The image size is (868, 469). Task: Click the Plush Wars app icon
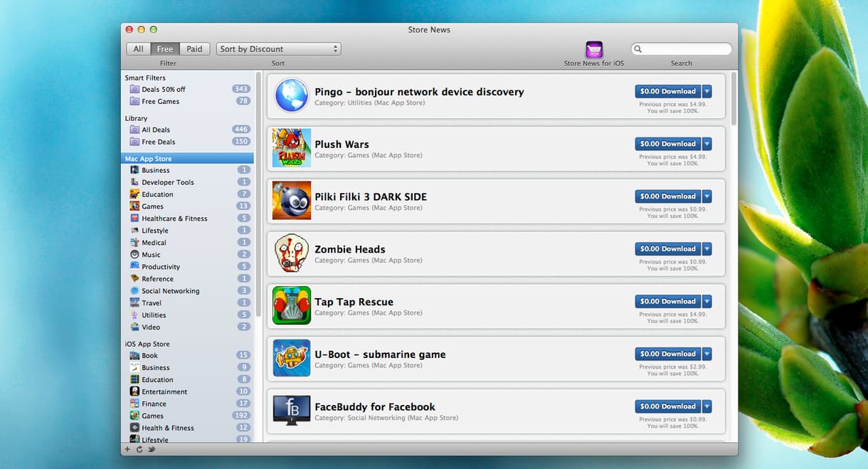292,148
